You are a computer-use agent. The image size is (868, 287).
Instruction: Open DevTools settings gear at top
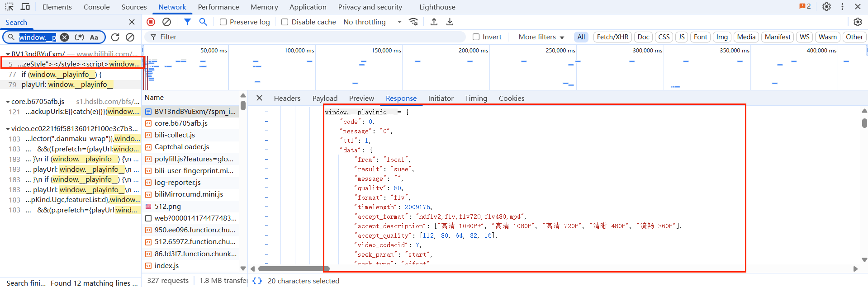click(x=826, y=7)
